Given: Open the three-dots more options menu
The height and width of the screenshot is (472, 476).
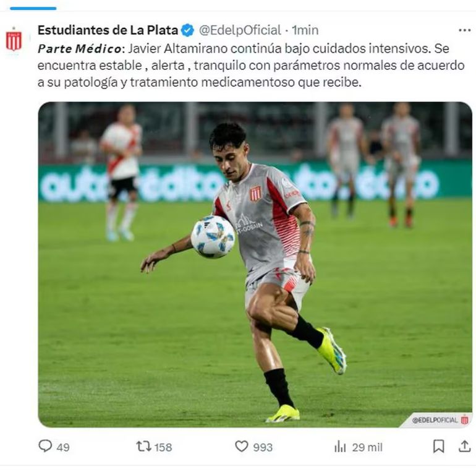Looking at the screenshot, I should pyautogui.click(x=464, y=30).
